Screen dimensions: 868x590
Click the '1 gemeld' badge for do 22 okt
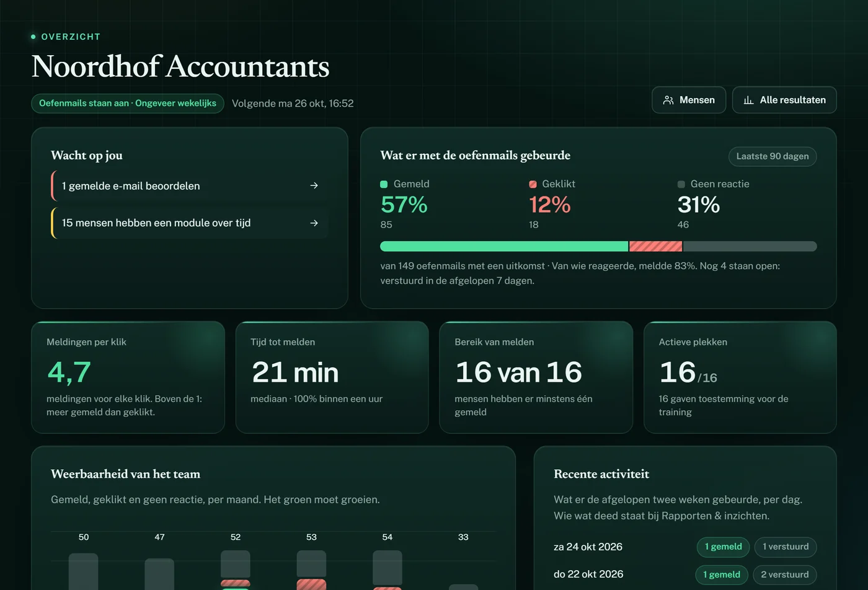[722, 575]
